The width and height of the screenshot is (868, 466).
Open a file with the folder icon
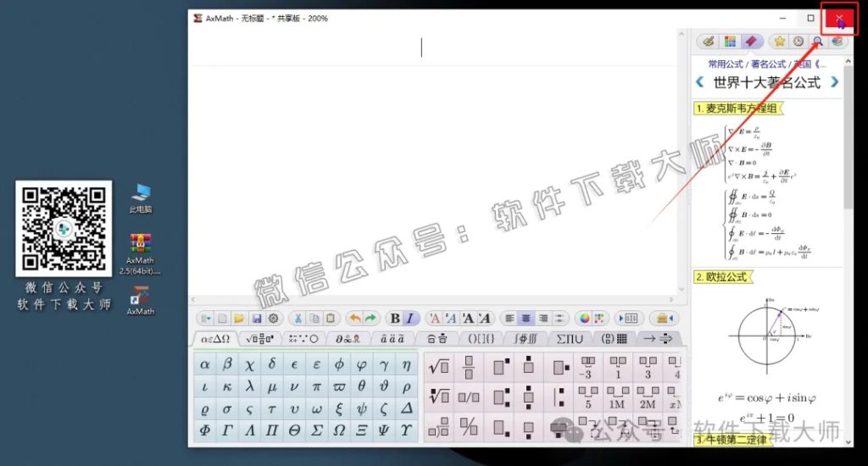click(239, 319)
